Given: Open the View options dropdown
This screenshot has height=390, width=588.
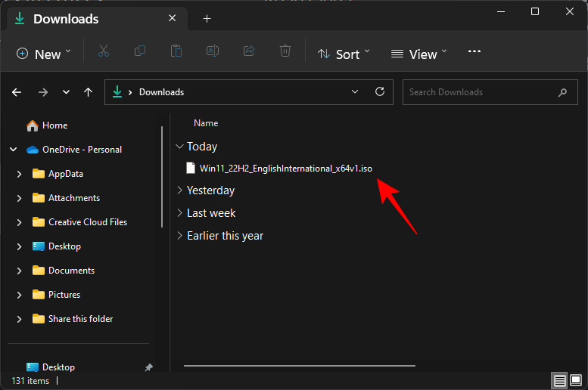Looking at the screenshot, I should click(418, 54).
